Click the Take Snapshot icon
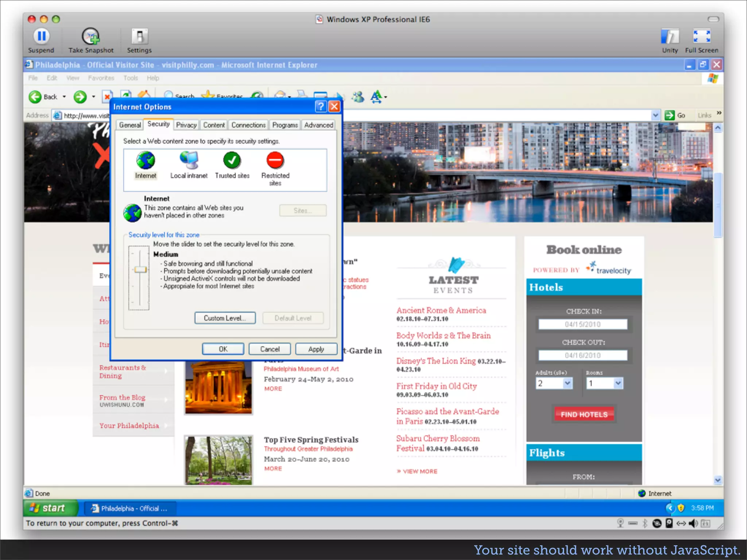 coord(90,36)
